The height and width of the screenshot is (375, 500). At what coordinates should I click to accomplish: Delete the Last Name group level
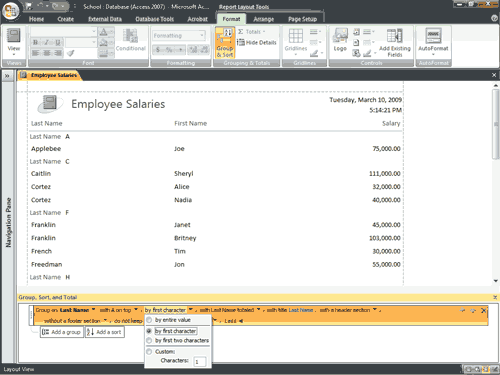pos(483,310)
